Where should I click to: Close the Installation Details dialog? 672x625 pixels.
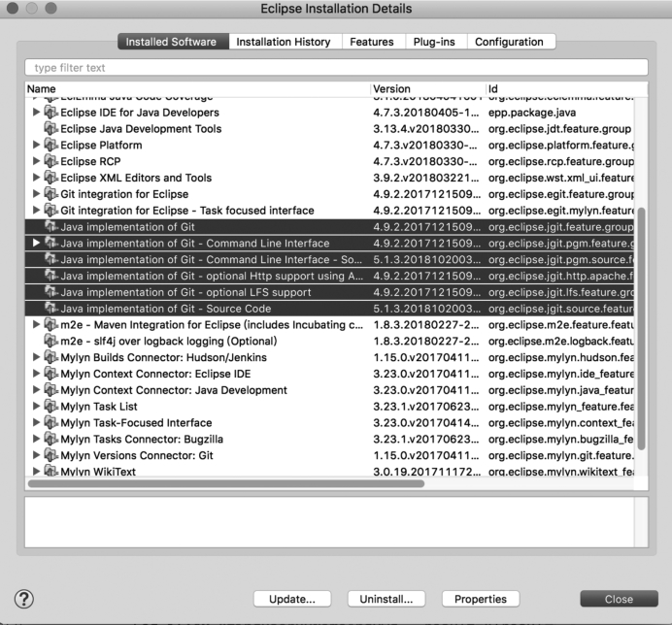point(619,599)
